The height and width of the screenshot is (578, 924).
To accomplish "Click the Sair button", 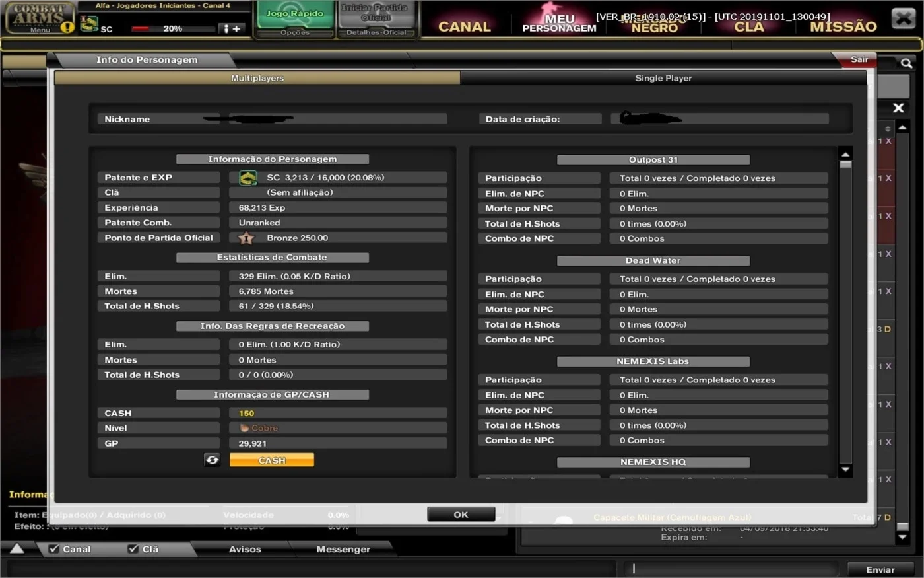I will click(859, 59).
